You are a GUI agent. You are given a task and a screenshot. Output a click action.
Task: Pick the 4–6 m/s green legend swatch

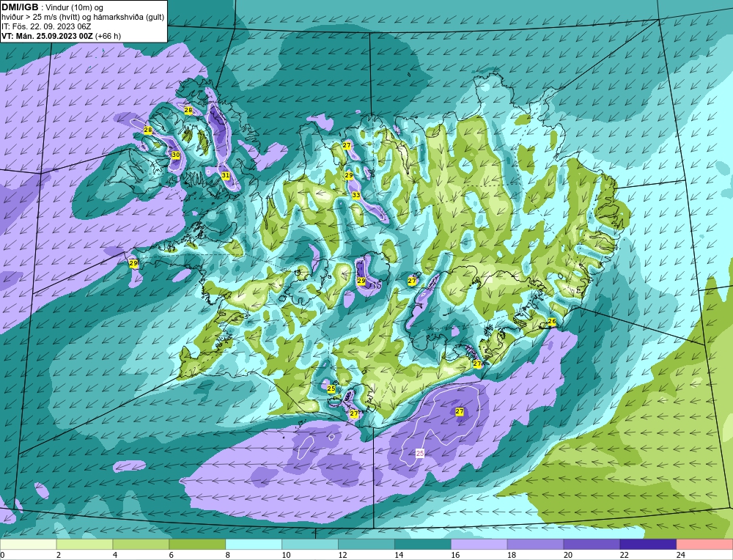pyautogui.click(x=141, y=544)
